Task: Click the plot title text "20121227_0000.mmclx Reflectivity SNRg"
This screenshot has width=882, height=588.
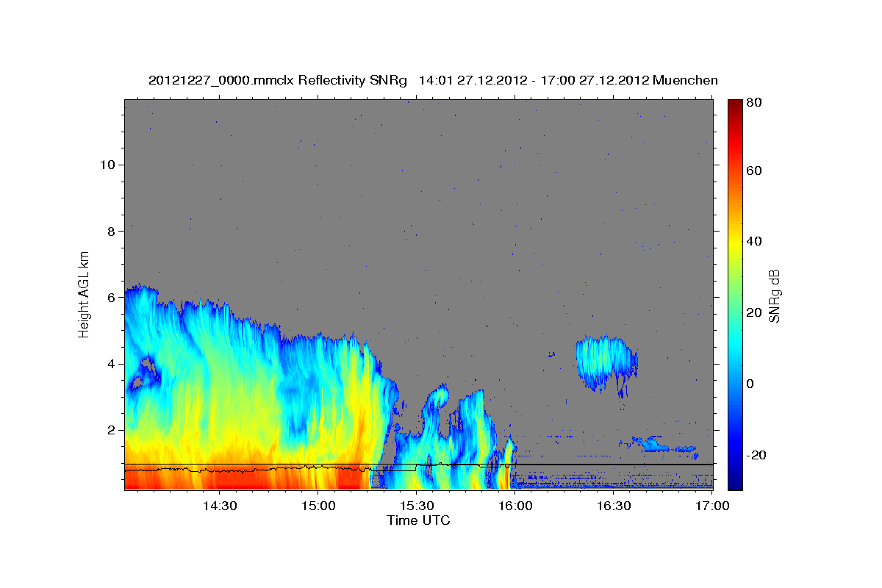Action: pos(277,81)
